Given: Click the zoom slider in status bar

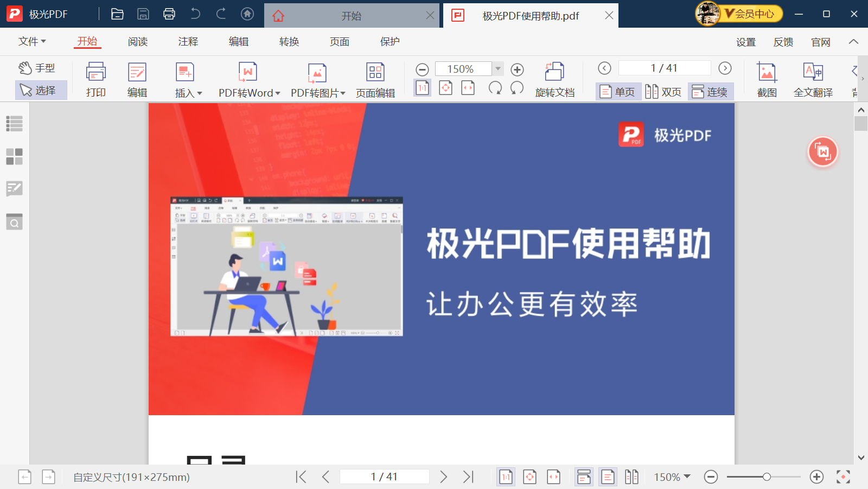Looking at the screenshot, I should 764,477.
